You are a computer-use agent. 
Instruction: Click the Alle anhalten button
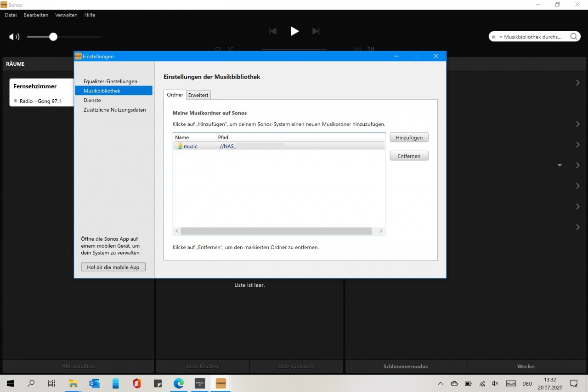78,366
